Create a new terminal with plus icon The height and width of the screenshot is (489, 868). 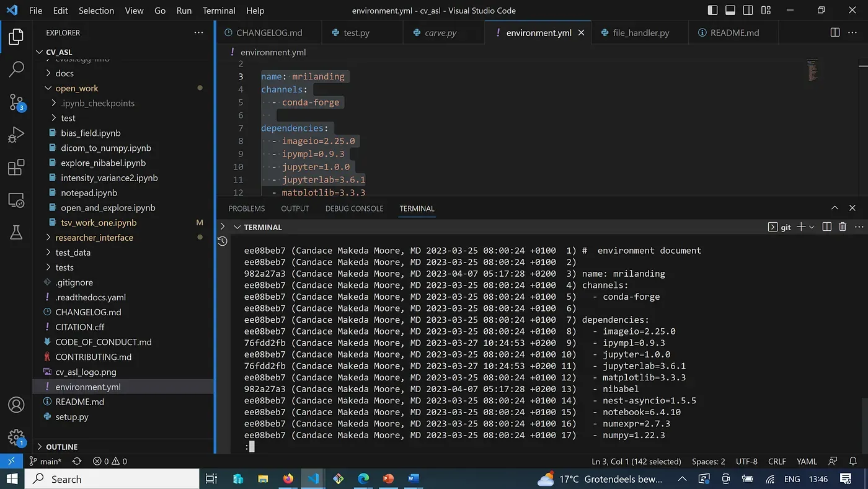click(801, 227)
